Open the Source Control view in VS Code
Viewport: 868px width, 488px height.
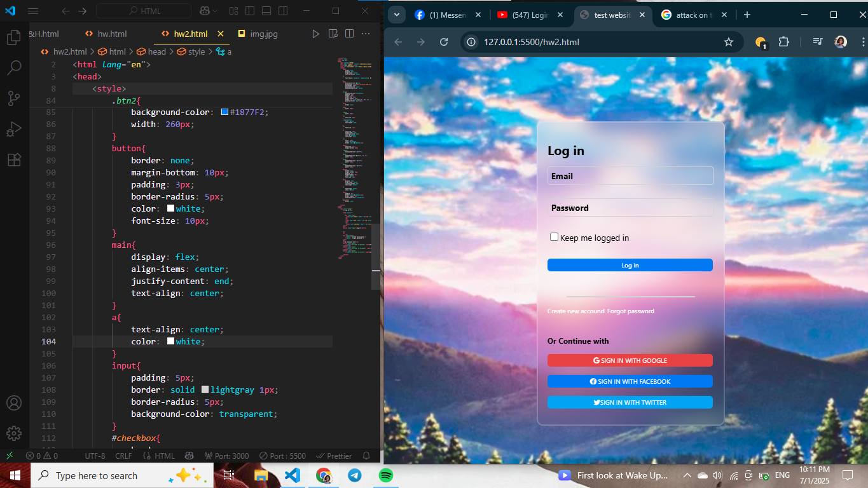(13, 98)
